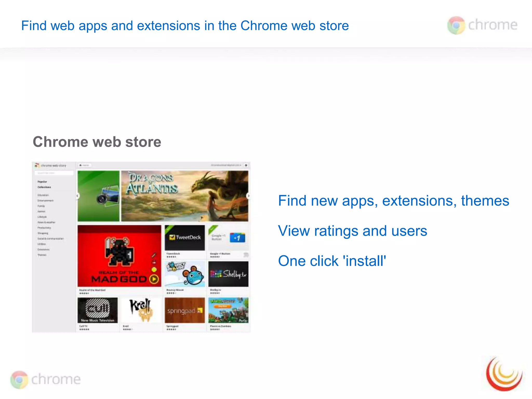Click the Chrome web store logo icon
The width and height of the screenshot is (532, 399).
37,165
